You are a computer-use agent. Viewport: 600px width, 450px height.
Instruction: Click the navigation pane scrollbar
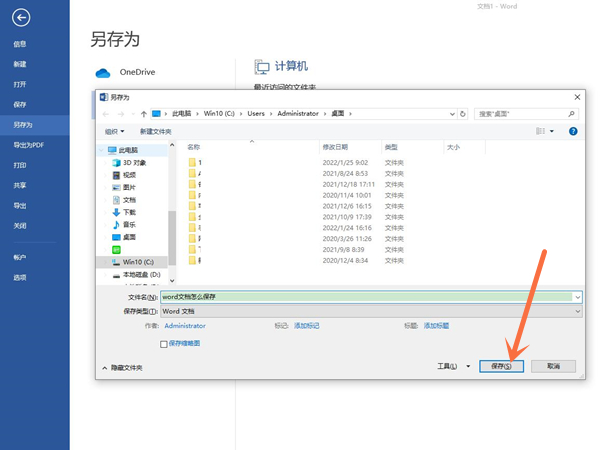pyautogui.click(x=172, y=237)
